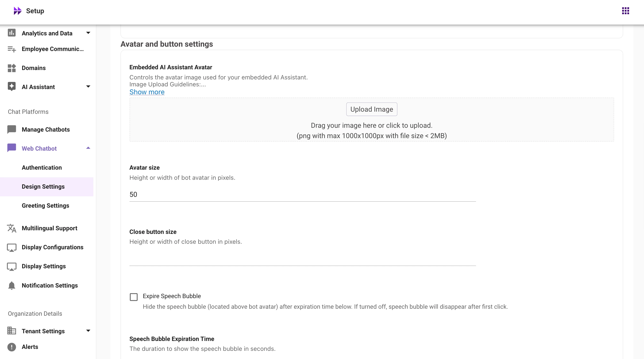
Task: Open the Authentication submenu item
Action: pos(42,167)
